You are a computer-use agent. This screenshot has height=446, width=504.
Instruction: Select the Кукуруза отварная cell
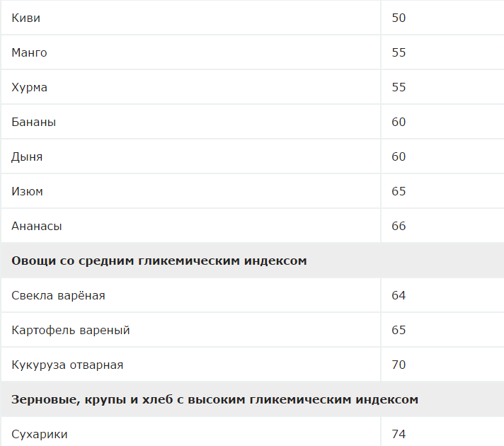[x=67, y=365]
